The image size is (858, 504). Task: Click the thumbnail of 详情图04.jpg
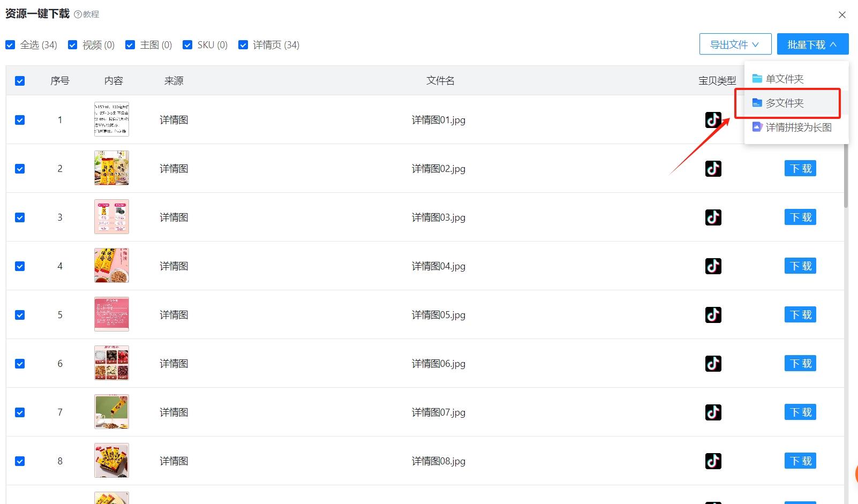tap(111, 265)
